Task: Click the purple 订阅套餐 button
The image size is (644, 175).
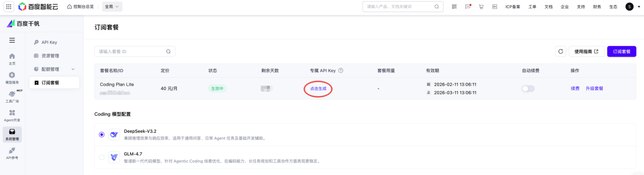Action: point(621,52)
